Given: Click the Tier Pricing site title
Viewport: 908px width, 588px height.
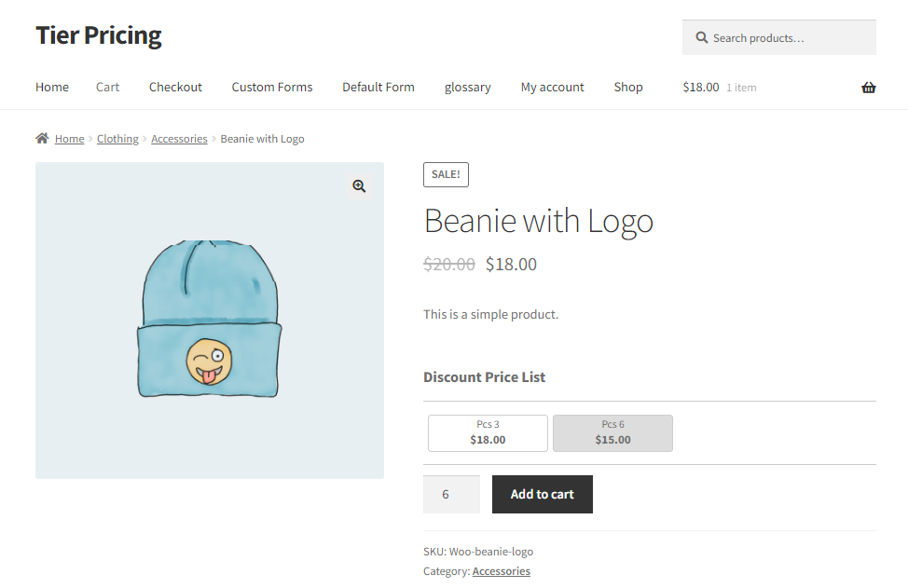Looking at the screenshot, I should pos(99,35).
